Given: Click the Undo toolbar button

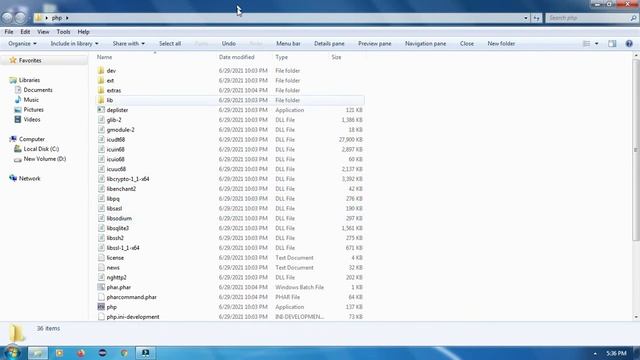Looking at the screenshot, I should [229, 43].
